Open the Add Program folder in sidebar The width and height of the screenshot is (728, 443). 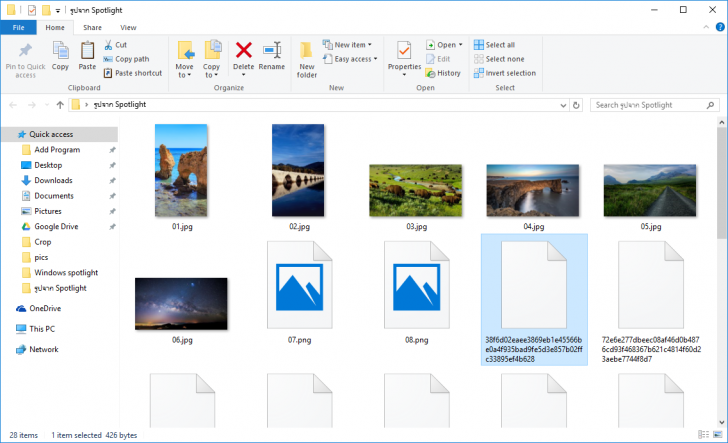(59, 150)
